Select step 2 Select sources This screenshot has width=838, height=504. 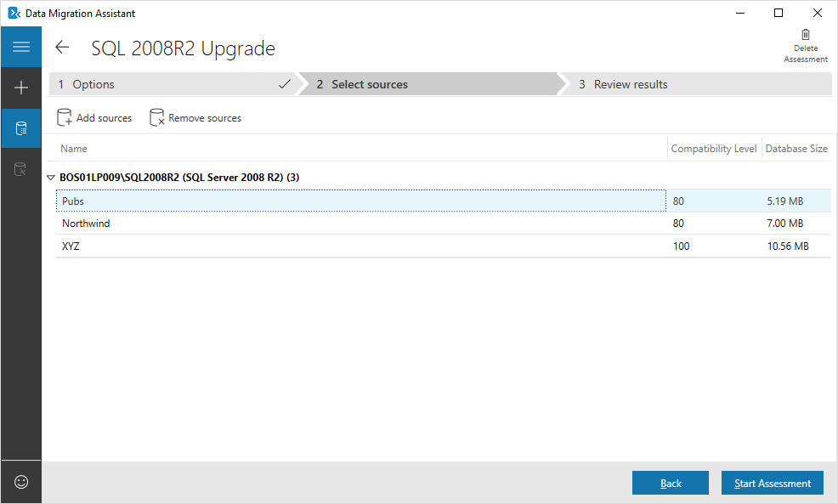[x=427, y=84]
